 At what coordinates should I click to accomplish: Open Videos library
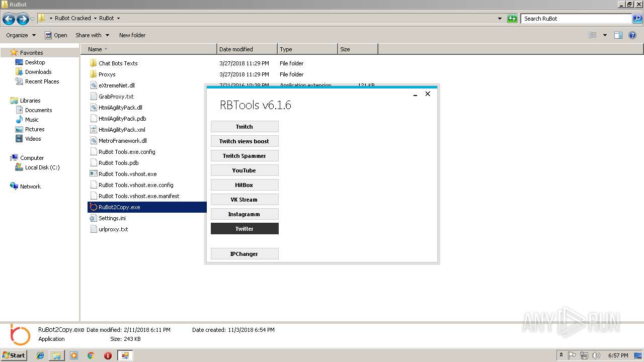[33, 139]
